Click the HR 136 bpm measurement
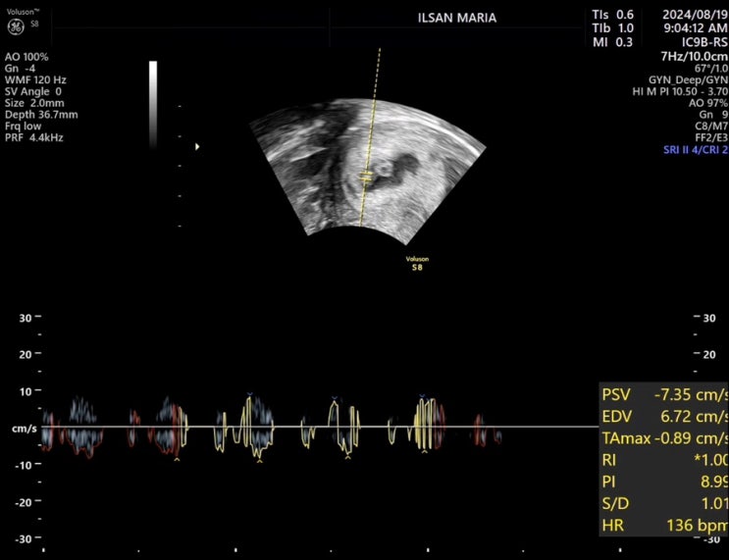The image size is (729, 560). pyautogui.click(x=664, y=526)
